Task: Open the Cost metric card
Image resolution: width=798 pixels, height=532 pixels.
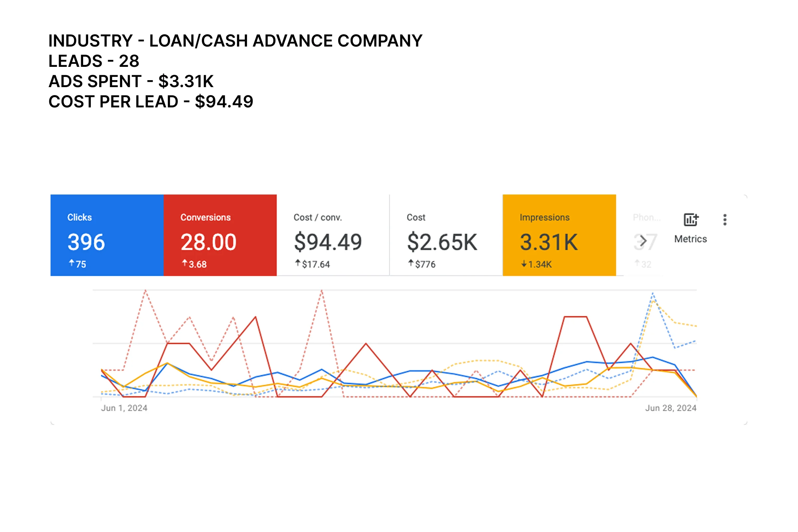Action: pos(446,235)
